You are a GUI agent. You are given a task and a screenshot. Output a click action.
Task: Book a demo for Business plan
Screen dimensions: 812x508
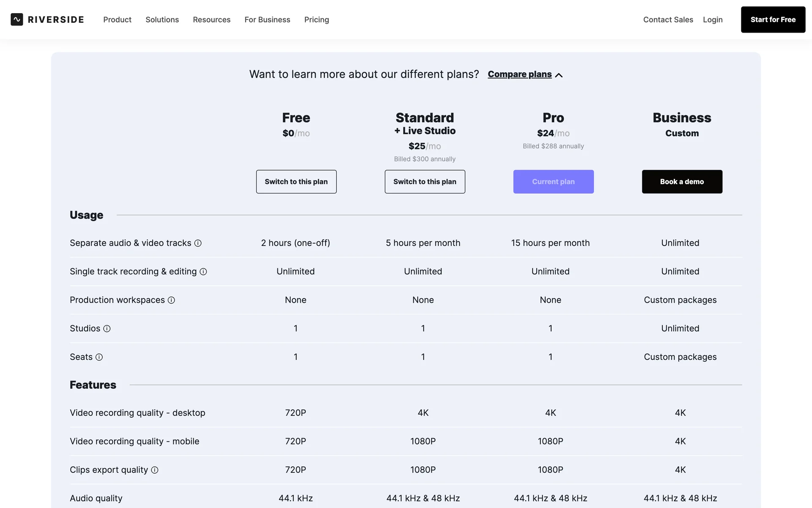point(682,182)
